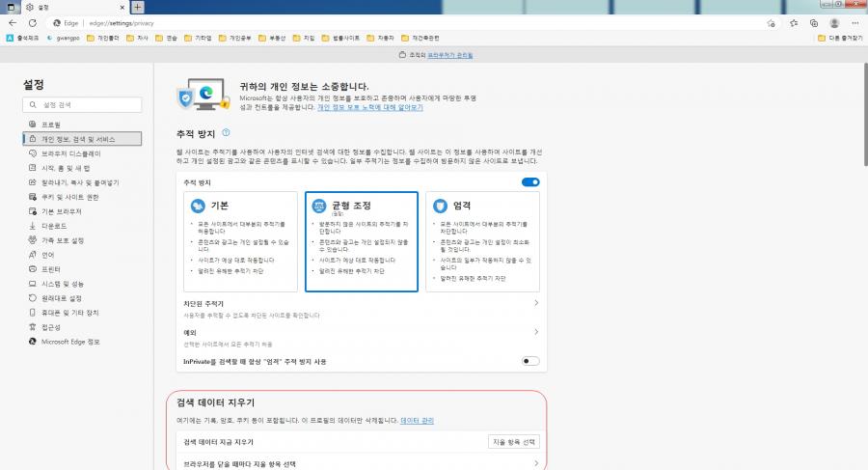Viewport: 868px width, 470px height.
Task: Enable the InPrivate strict tracking prevention toggle
Action: 529,361
